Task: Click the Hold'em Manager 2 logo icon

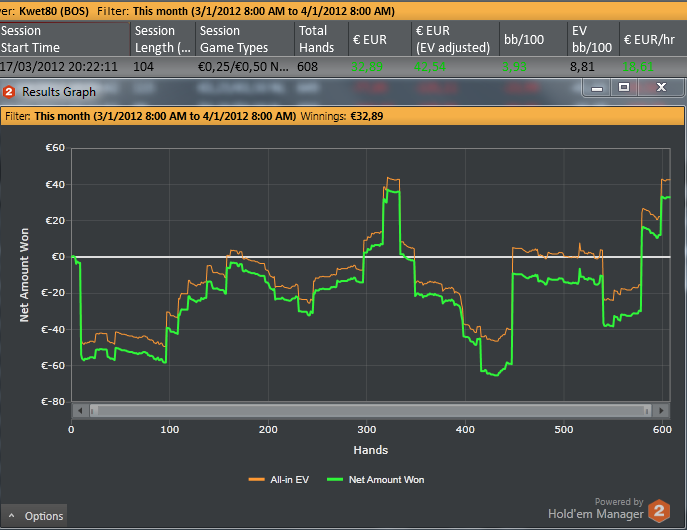Action: pyautogui.click(x=659, y=511)
